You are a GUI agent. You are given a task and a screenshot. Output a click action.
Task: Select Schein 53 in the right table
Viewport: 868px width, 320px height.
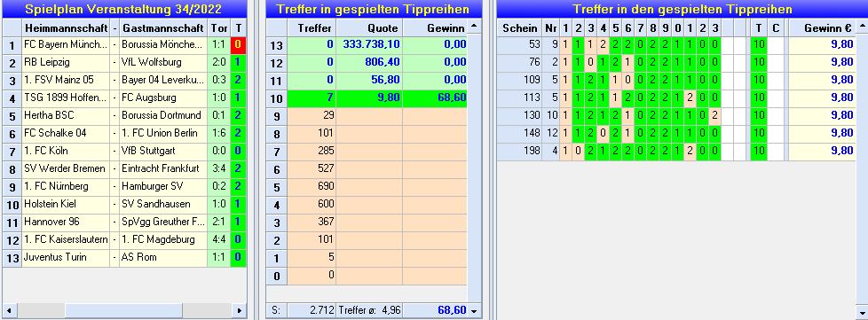pos(519,45)
